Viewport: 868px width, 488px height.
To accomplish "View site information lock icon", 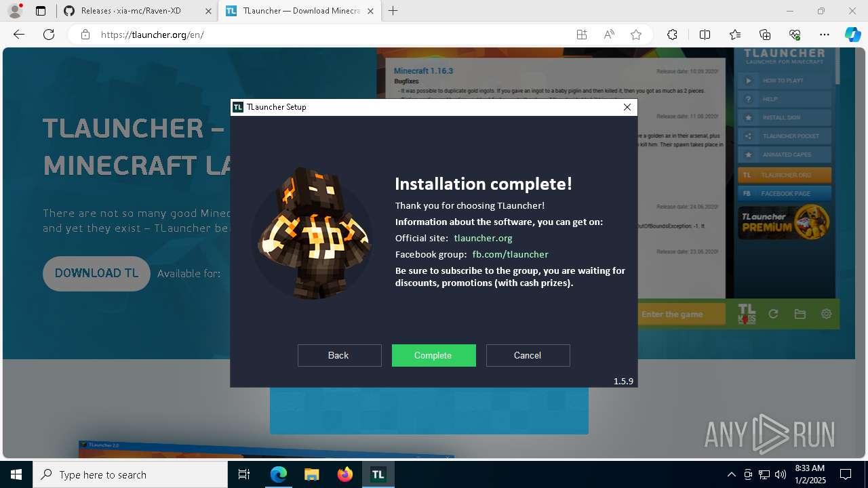I will (85, 35).
